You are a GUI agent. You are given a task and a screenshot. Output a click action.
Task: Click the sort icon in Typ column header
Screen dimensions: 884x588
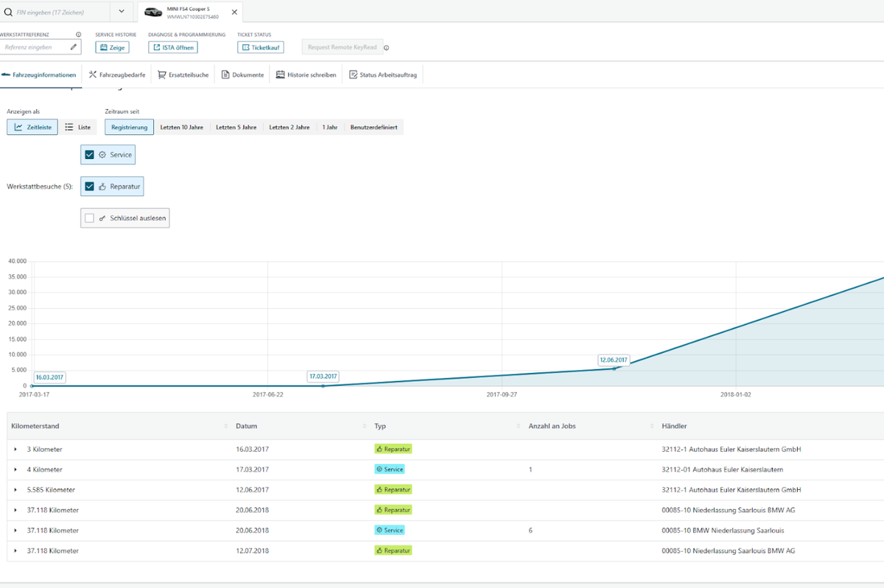(517, 426)
